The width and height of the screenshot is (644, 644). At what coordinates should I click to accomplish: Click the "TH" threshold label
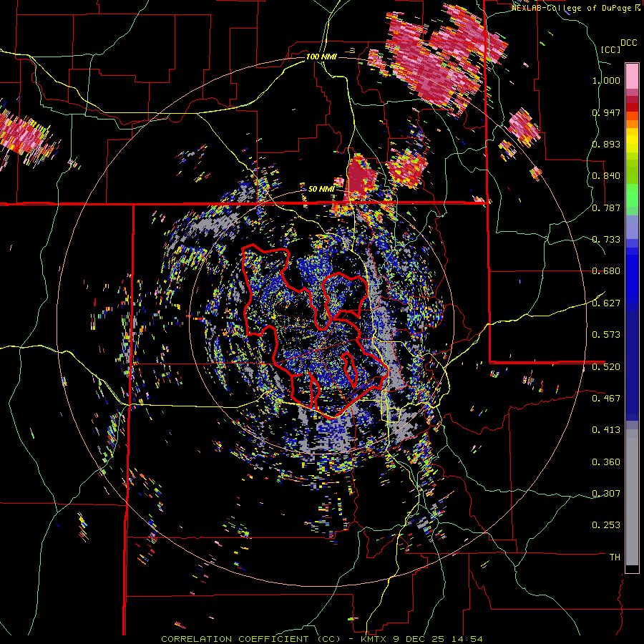615,557
